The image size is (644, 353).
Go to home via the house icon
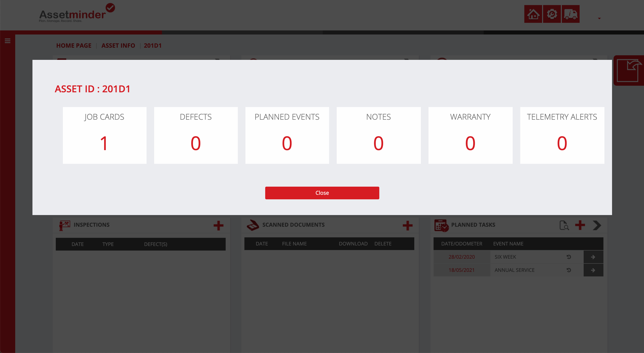(533, 14)
